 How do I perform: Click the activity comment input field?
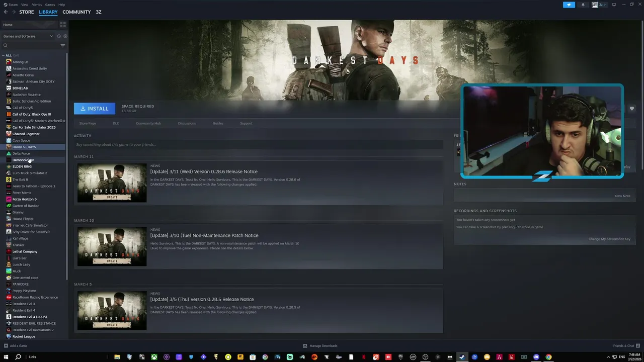click(x=259, y=145)
